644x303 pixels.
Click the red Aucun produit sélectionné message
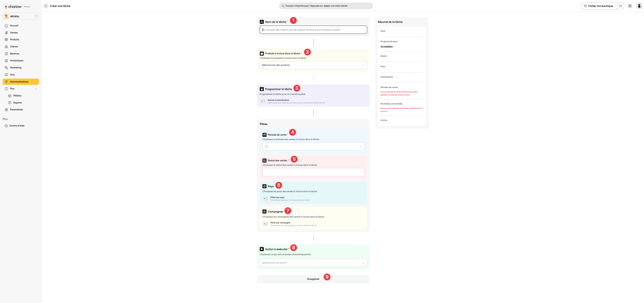coord(401,110)
